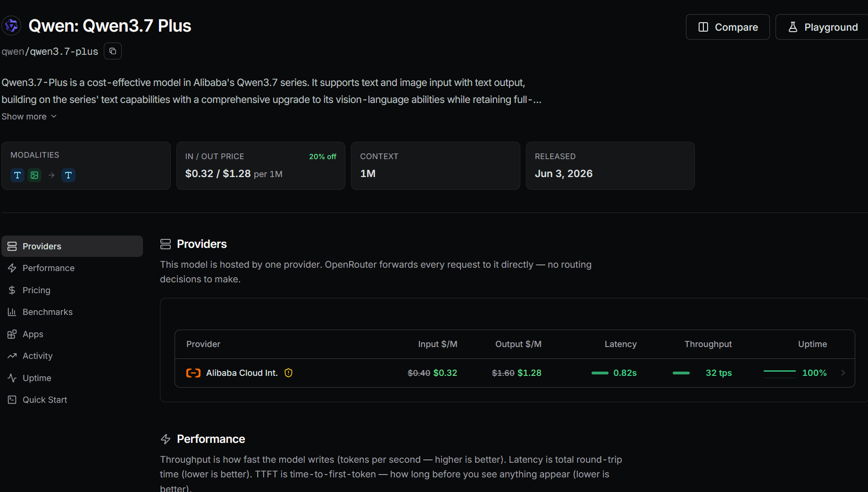Click the text input modality icon
Viewport: 868px width, 492px height.
click(x=17, y=175)
